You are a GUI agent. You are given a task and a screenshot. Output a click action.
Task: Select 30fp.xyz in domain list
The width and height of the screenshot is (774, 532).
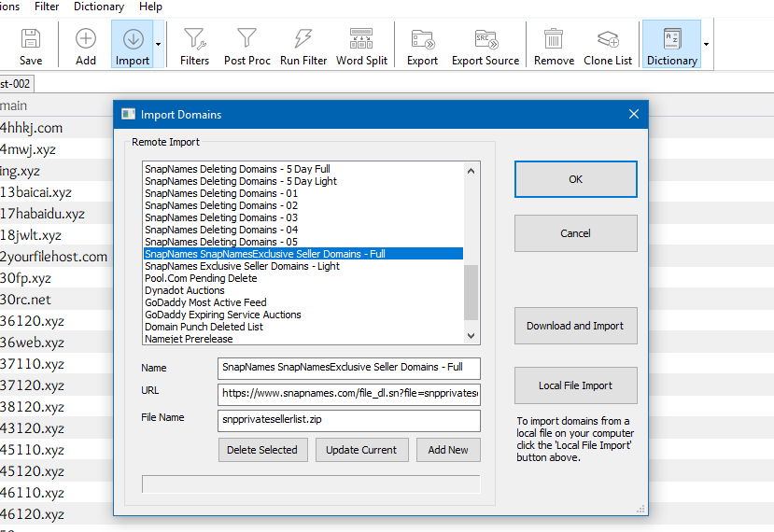point(25,278)
